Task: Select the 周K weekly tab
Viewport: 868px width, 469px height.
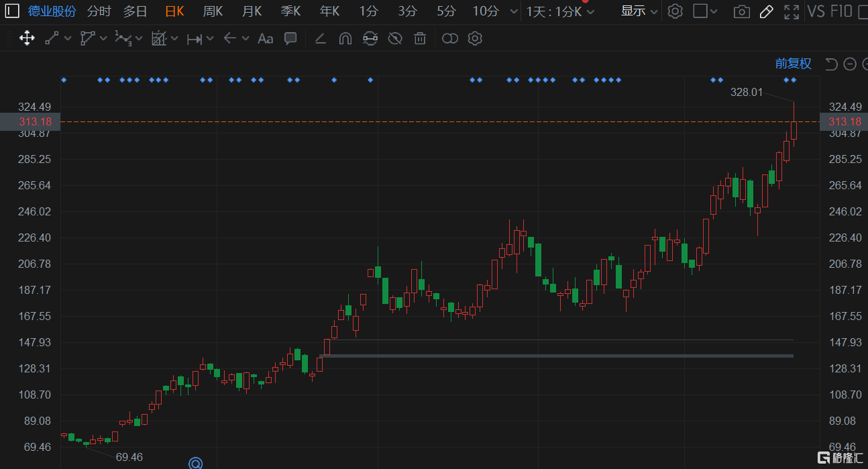Action: [213, 11]
